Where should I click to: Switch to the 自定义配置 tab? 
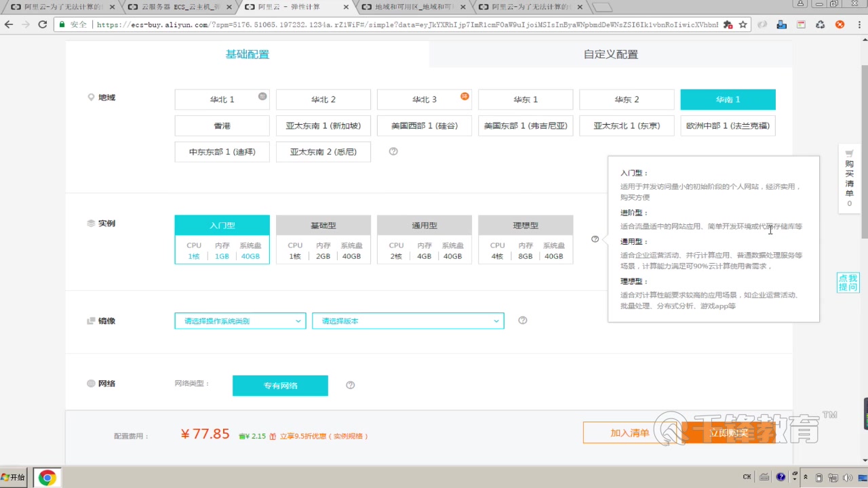pos(610,53)
